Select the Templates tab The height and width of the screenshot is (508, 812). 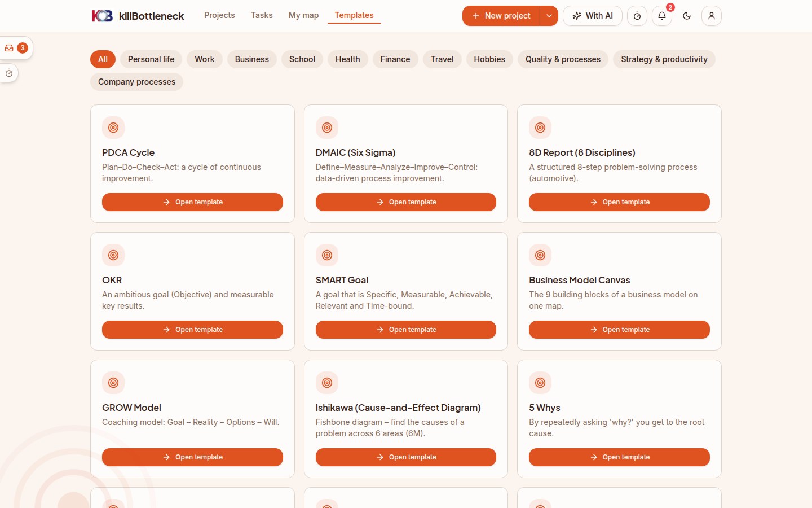coord(354,15)
